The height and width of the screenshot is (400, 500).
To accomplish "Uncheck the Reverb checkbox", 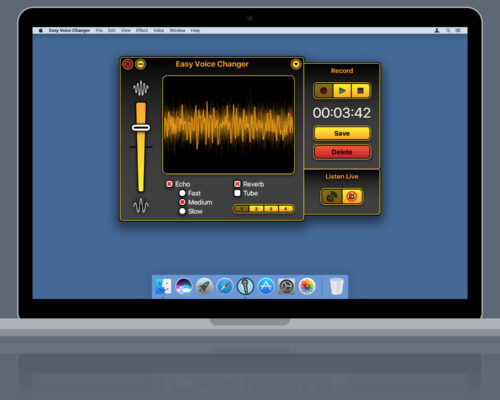I will click(x=237, y=184).
